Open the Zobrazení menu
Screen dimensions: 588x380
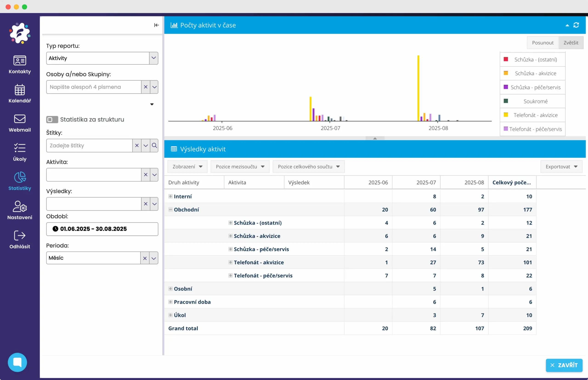(187, 166)
